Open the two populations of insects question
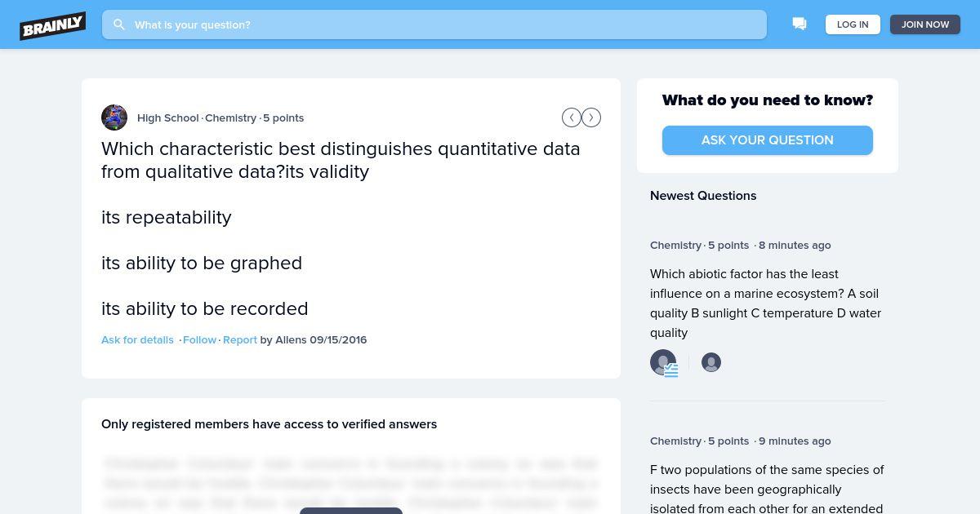The height and width of the screenshot is (514, 980). (x=767, y=488)
